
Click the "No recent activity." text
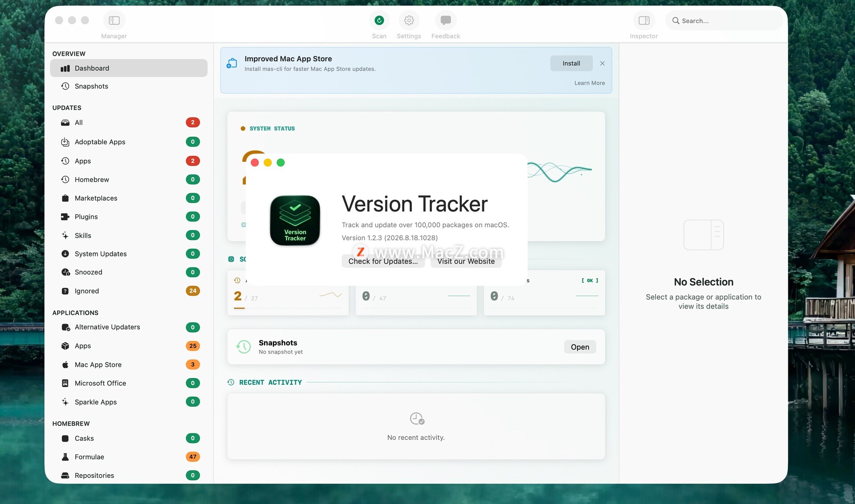point(416,438)
